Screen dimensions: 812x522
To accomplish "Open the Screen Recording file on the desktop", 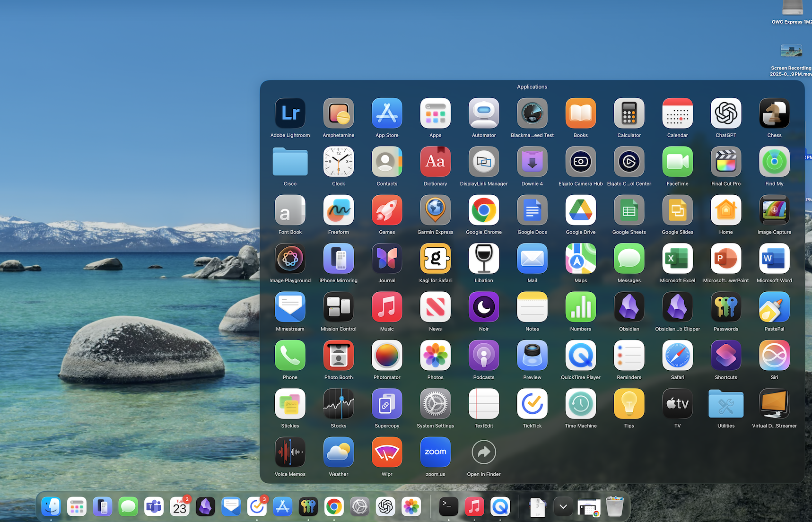I will [791, 51].
